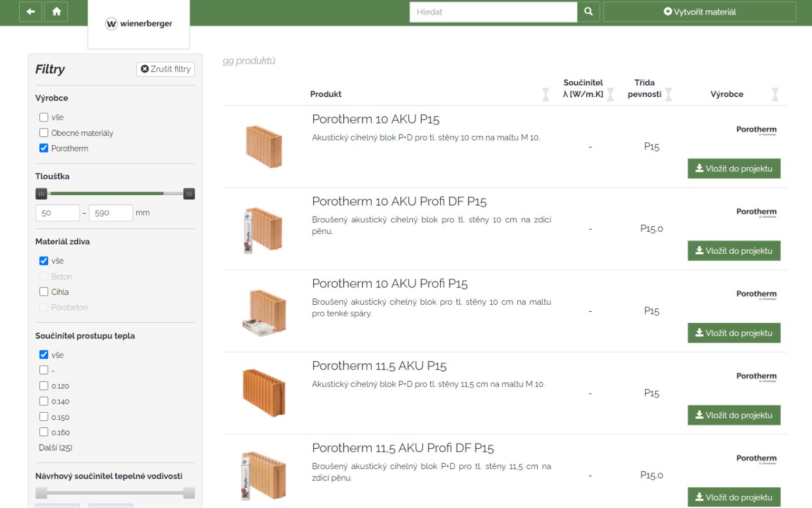Click the Filtry panel heading
Image resolution: width=812 pixels, height=508 pixels.
pos(50,69)
